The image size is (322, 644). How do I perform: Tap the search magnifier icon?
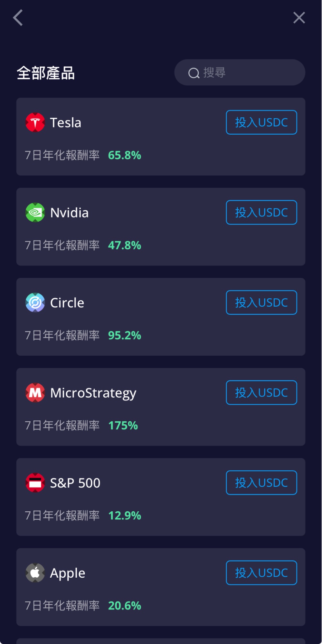point(194,73)
